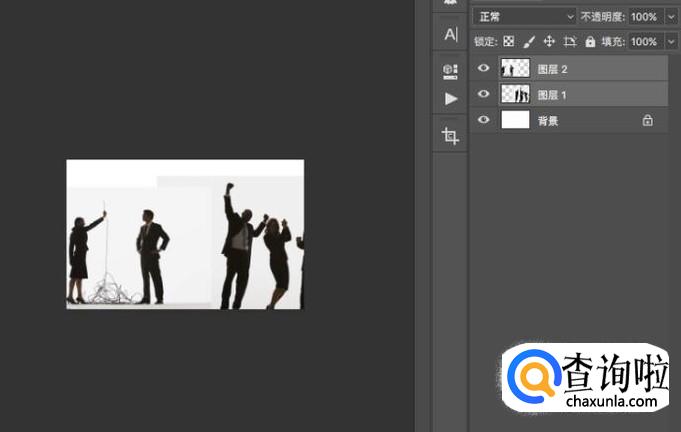Hide 图层 2 with eye icon
Screen dimensions: 681x432
click(484, 68)
